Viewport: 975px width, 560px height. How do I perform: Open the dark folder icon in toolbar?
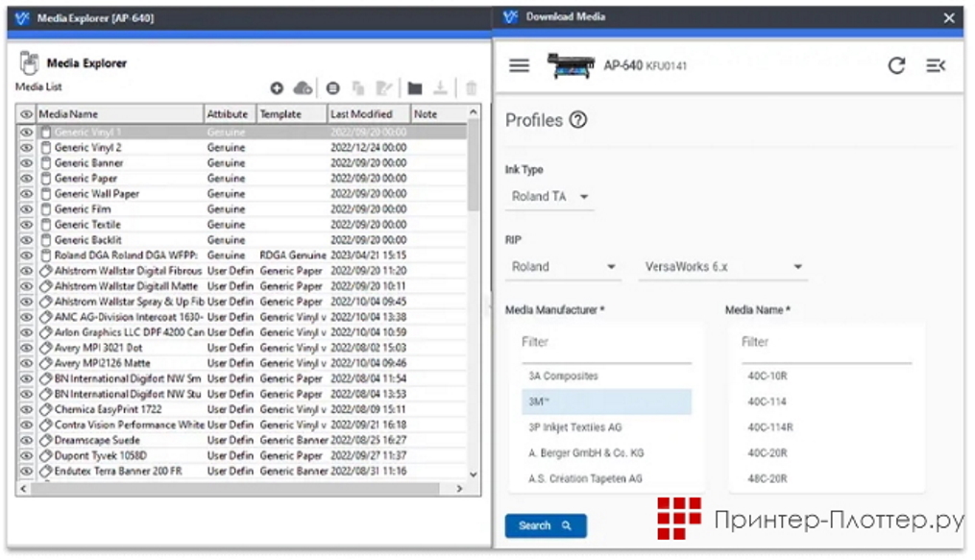414,88
